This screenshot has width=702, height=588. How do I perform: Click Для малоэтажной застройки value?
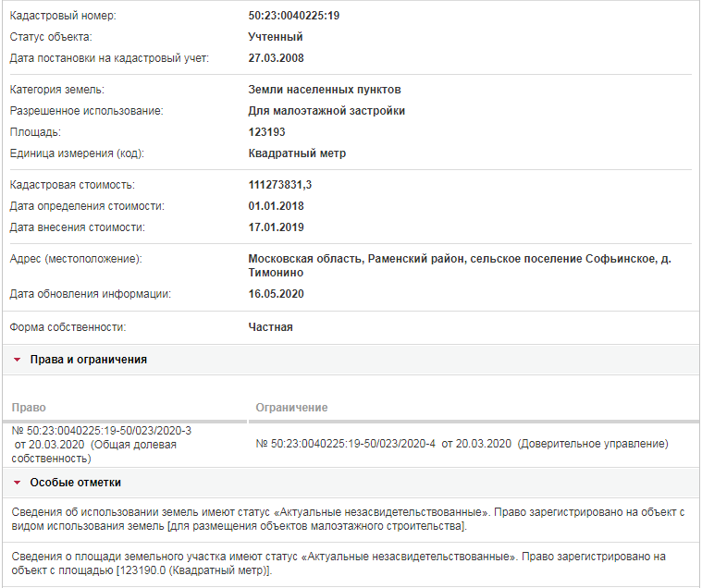tap(326, 111)
